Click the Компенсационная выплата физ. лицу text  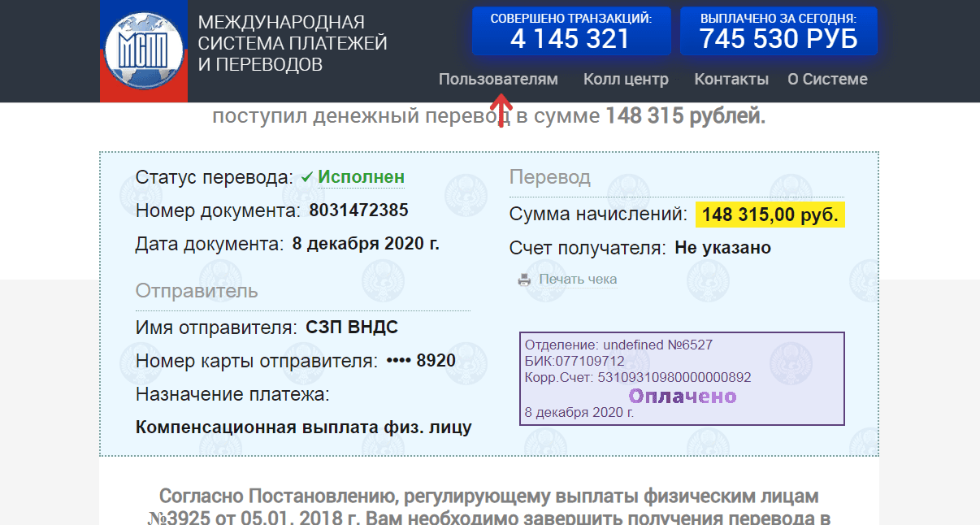(x=303, y=427)
